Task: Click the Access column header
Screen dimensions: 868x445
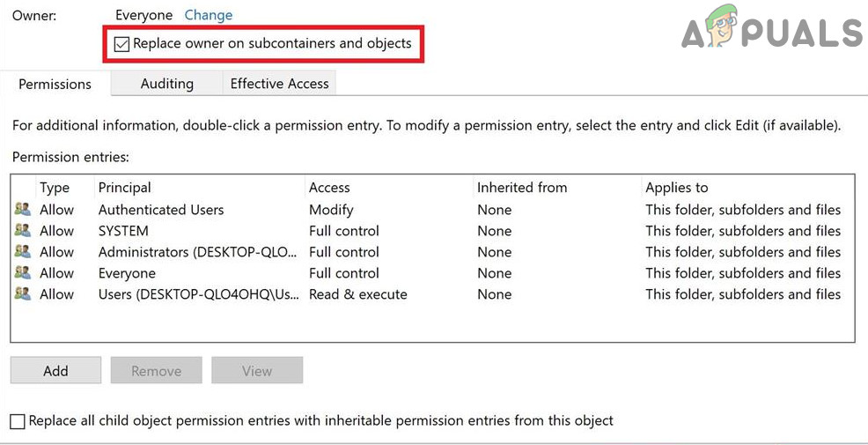Action: 329,188
